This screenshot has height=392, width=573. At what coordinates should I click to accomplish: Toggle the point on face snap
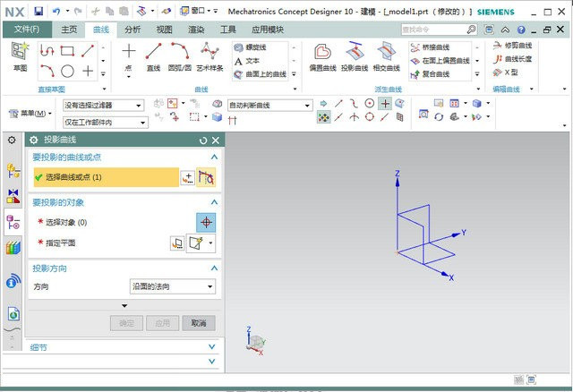pyautogui.click(x=400, y=104)
